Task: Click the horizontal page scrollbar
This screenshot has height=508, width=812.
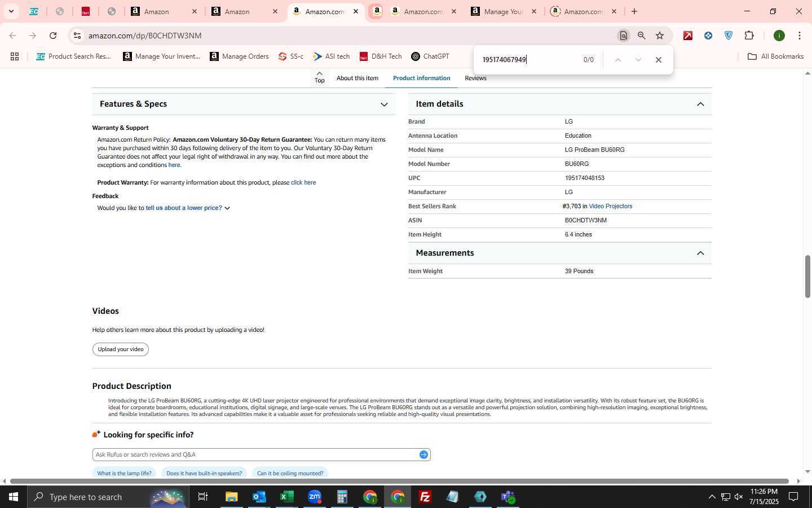Action: (399, 481)
